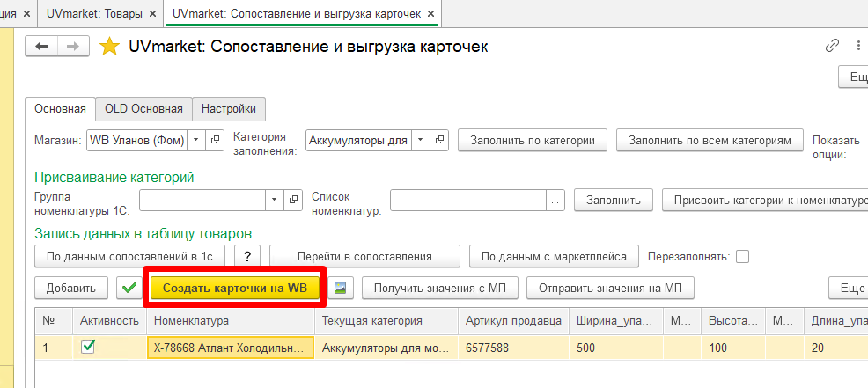The width and height of the screenshot is (868, 388).
Task: Click Заполнить по всем категориям button
Action: pos(710,141)
